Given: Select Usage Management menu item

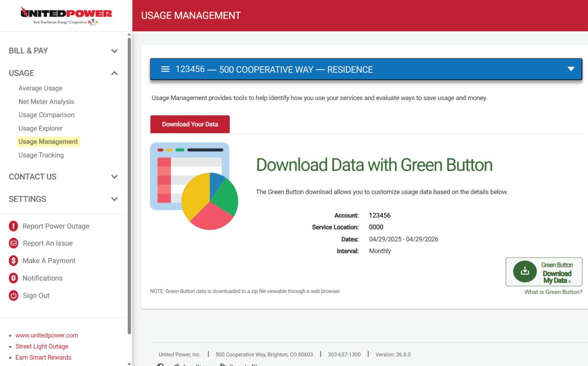Looking at the screenshot, I should point(48,142).
